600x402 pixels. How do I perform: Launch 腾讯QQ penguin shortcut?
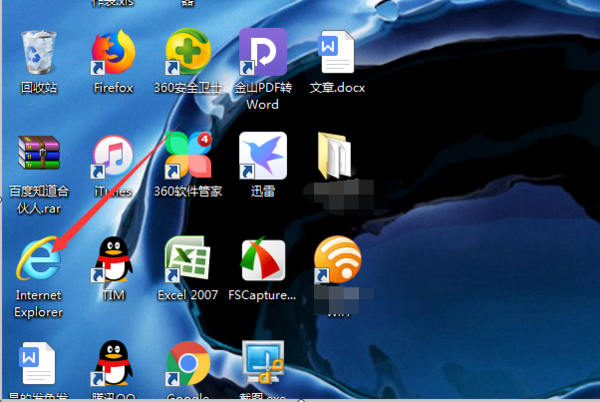[113, 363]
